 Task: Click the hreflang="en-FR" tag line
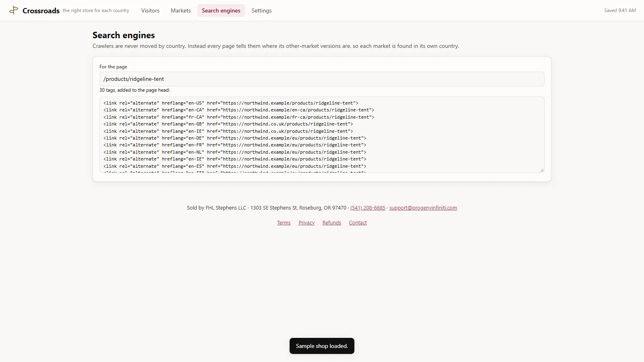point(235,145)
